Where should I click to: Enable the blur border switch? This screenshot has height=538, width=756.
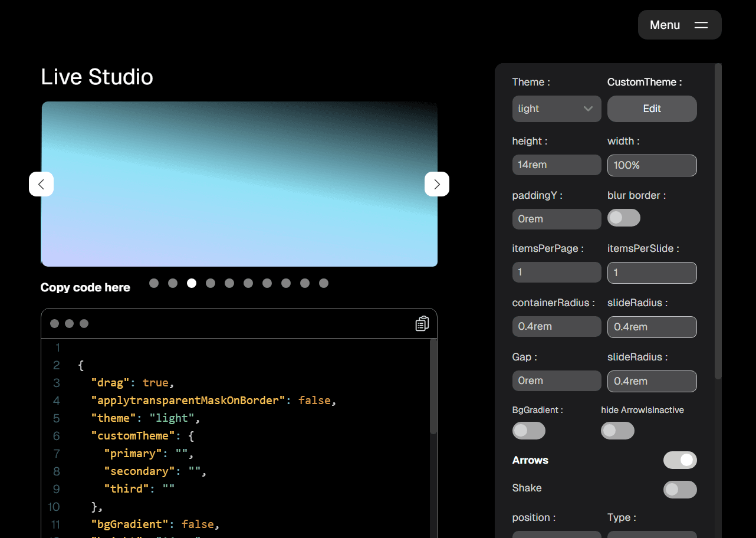point(624,218)
